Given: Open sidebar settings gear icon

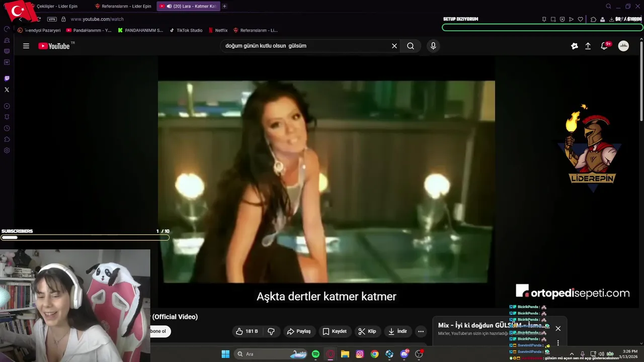Looking at the screenshot, I should point(7,150).
